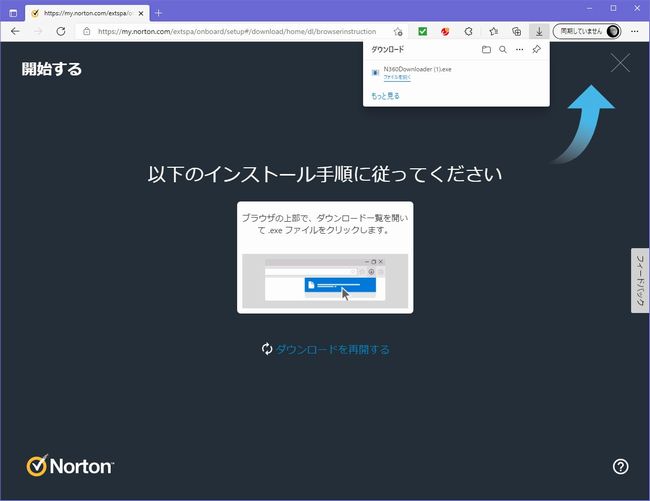Open the browser favorites star icon
Image resolution: width=650 pixels, height=501 pixels.
(493, 31)
